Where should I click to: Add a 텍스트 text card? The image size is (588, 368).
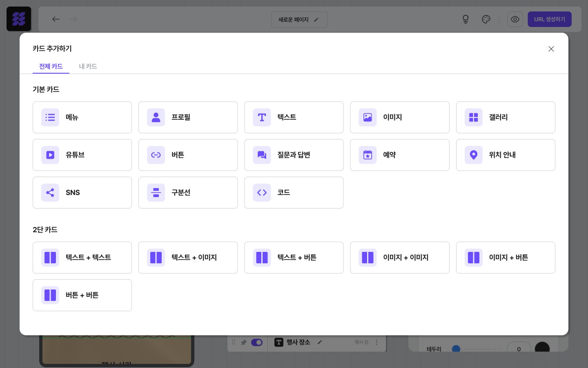(294, 117)
